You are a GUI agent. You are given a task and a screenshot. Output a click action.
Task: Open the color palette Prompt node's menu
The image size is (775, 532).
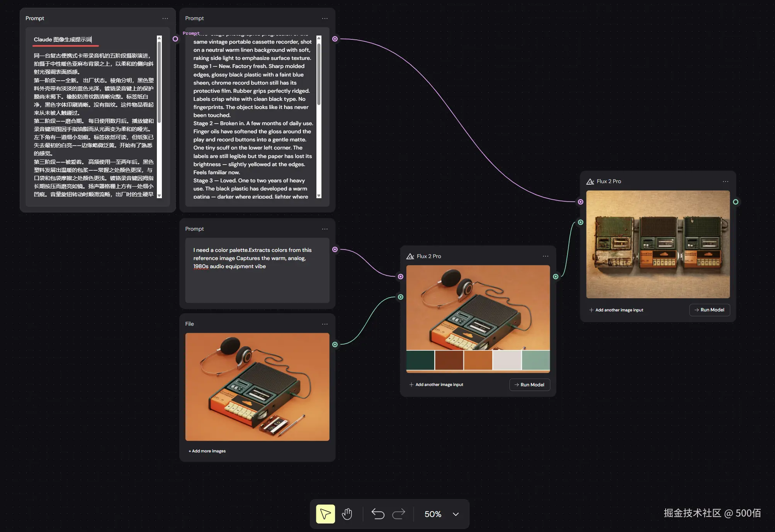click(x=325, y=229)
